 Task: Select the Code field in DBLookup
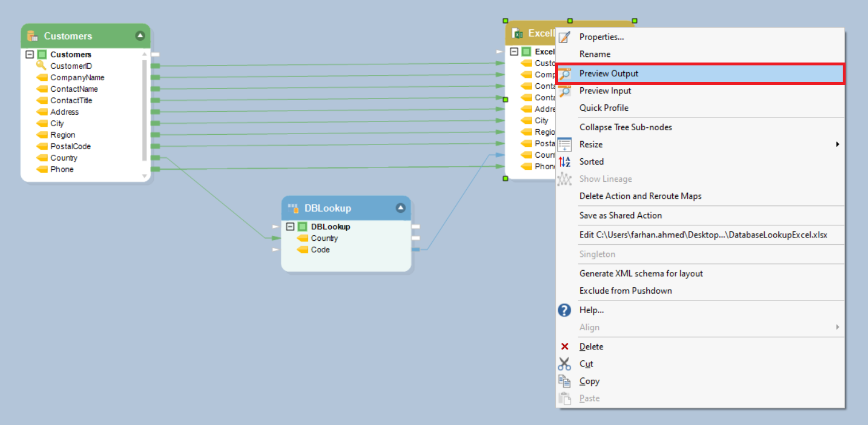click(320, 249)
